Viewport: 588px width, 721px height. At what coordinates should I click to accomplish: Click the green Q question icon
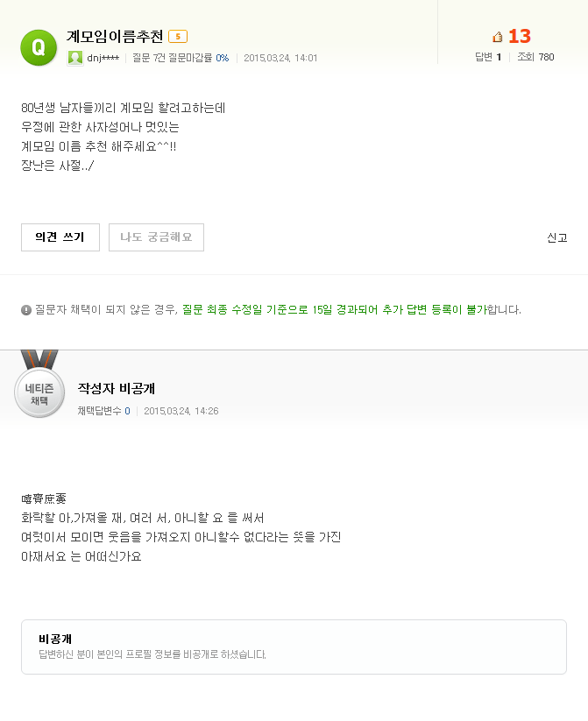tap(39, 48)
